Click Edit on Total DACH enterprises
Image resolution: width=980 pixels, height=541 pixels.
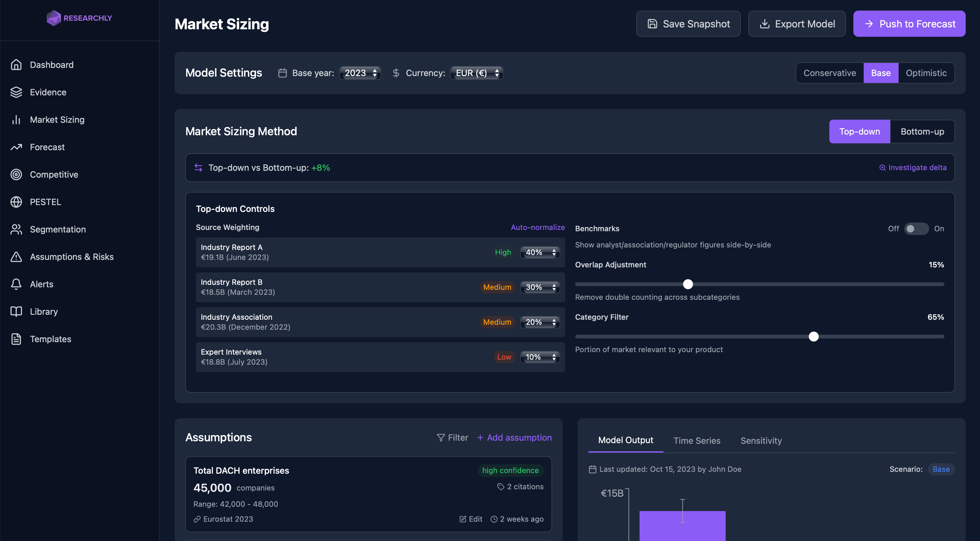[471, 519]
